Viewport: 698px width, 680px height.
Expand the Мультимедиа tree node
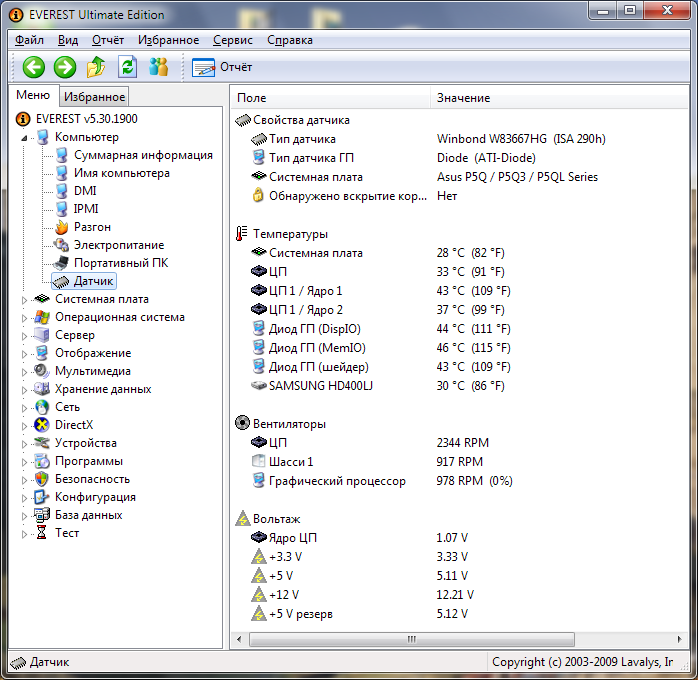[24, 372]
